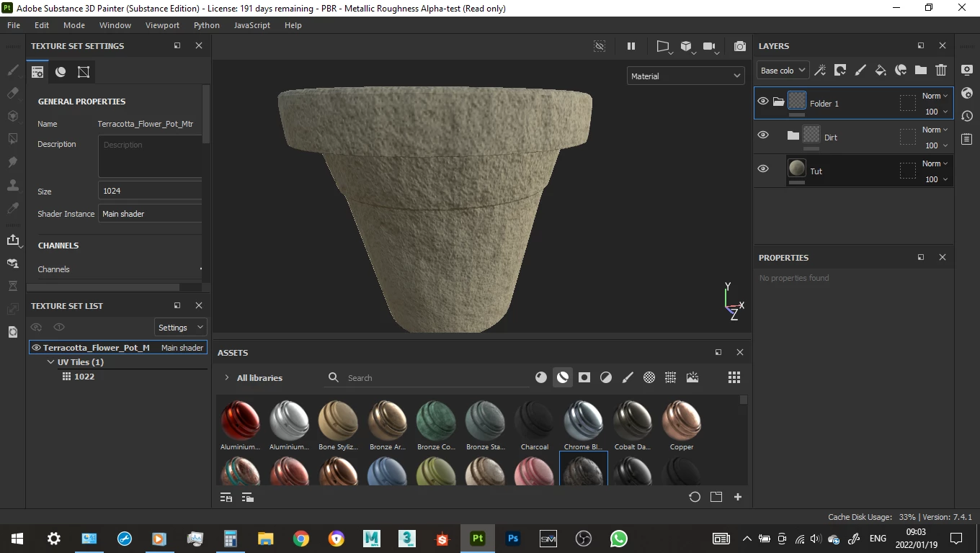Pause rendering with the pause icon

[x=631, y=46]
